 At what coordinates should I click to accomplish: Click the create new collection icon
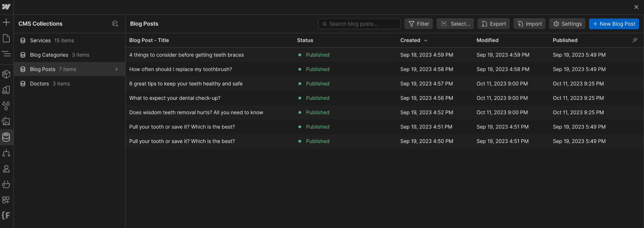click(x=115, y=24)
